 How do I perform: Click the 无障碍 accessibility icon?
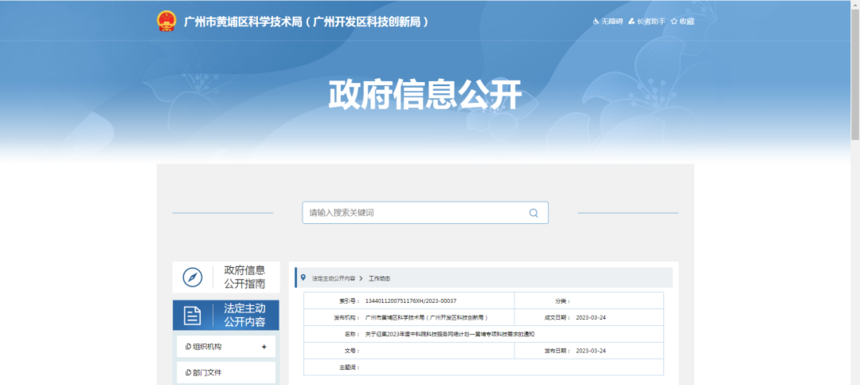[596, 21]
